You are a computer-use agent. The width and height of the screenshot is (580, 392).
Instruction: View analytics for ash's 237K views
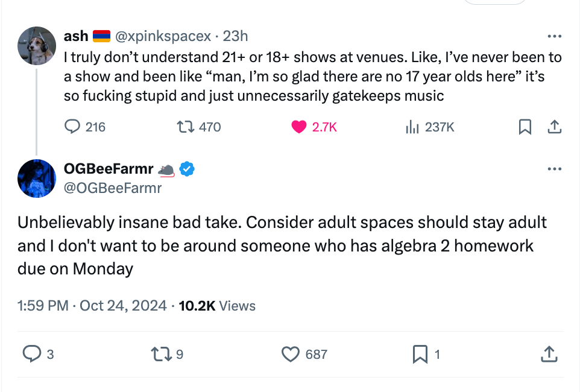click(x=412, y=127)
